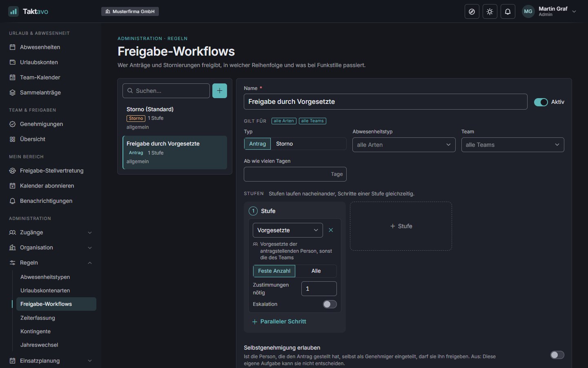The height and width of the screenshot is (368, 588).
Task: Open the Vorgesetzte approver dropdown
Action: point(288,230)
